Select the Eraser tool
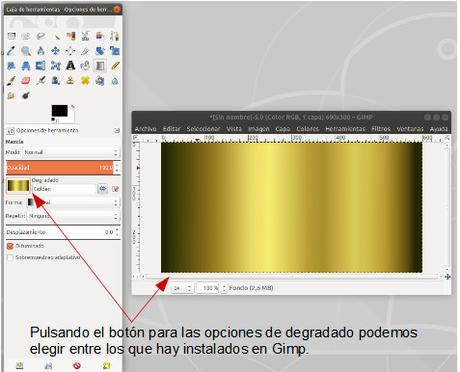Viewport: 460px width, 372px height. [x=26, y=80]
